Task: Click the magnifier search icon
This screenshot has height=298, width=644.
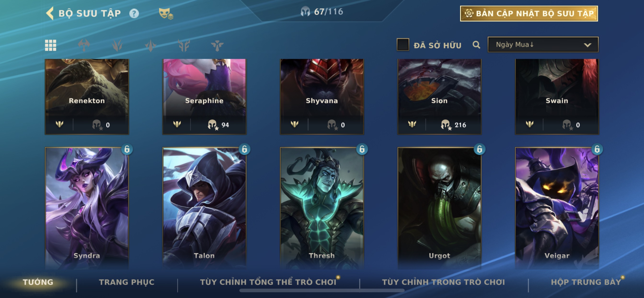Action: tap(477, 45)
